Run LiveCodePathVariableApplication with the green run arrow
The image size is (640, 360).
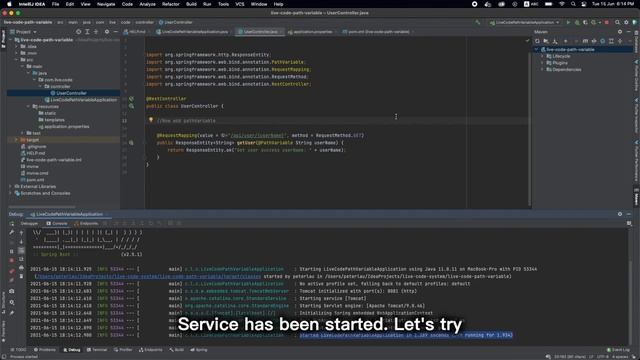[x=568, y=22]
